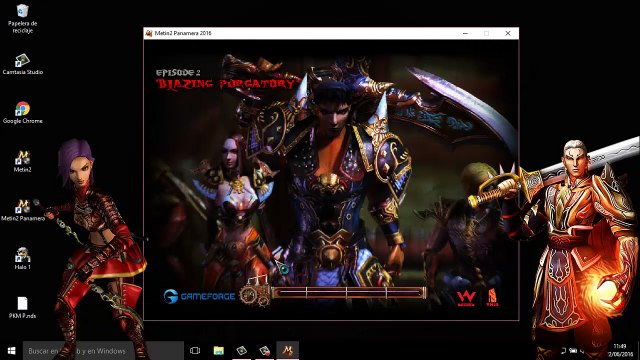
Task: Select the Metin2 Panamera desktop shortcut
Action: click(22, 210)
